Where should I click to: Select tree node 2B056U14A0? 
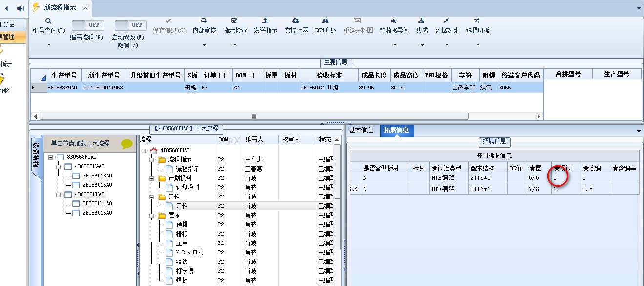coord(97,203)
